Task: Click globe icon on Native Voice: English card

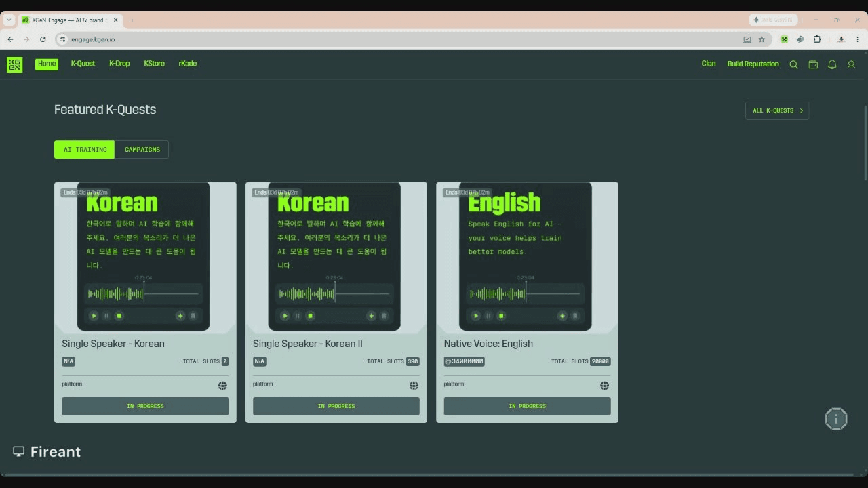Action: pyautogui.click(x=604, y=386)
